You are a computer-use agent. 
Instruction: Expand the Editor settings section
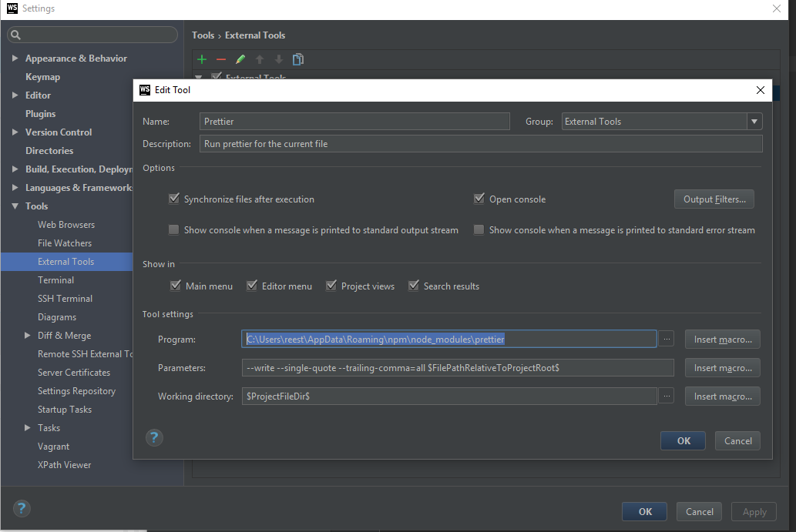(x=15, y=95)
